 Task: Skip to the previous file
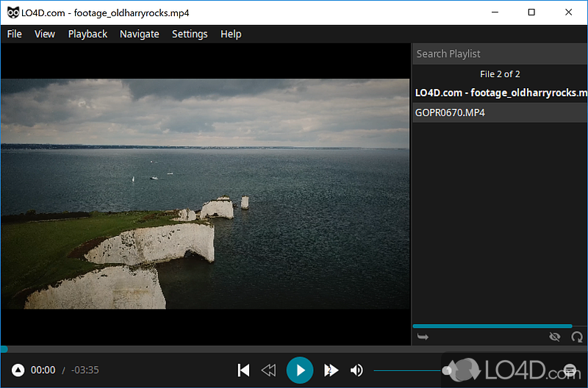coord(243,370)
